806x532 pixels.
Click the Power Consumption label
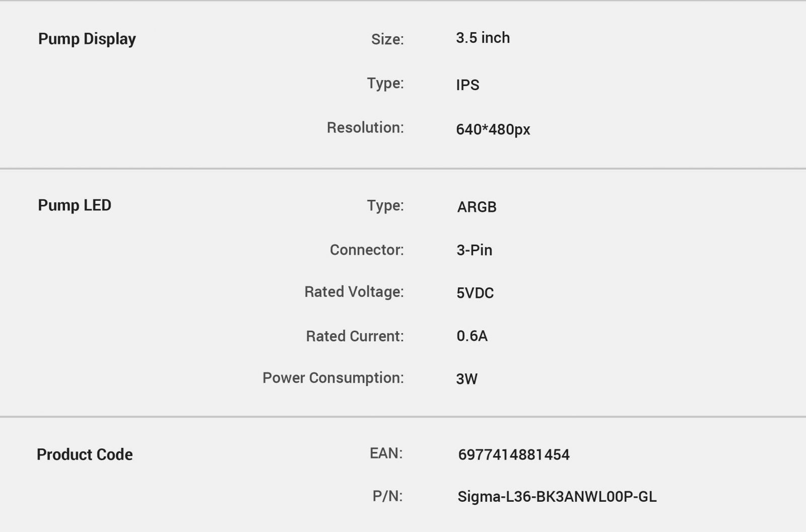(x=333, y=378)
